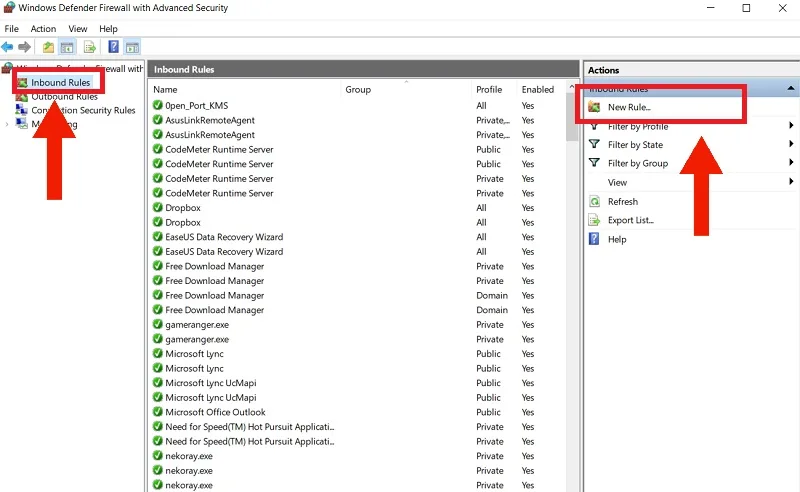Click Export List... action
The image size is (800, 492).
click(x=631, y=220)
